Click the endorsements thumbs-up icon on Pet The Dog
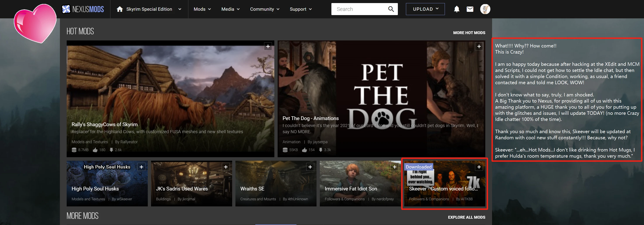 [x=304, y=150]
